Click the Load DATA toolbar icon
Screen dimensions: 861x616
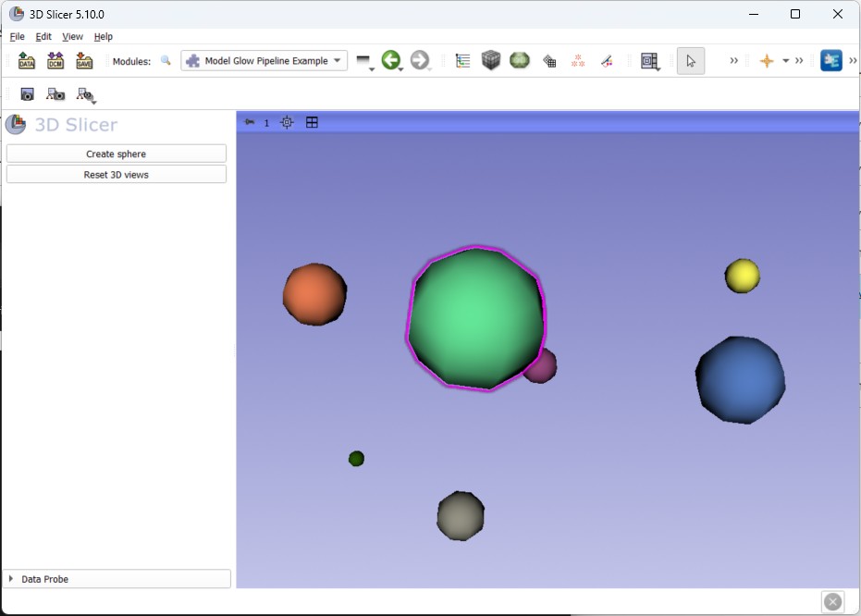[x=27, y=61]
